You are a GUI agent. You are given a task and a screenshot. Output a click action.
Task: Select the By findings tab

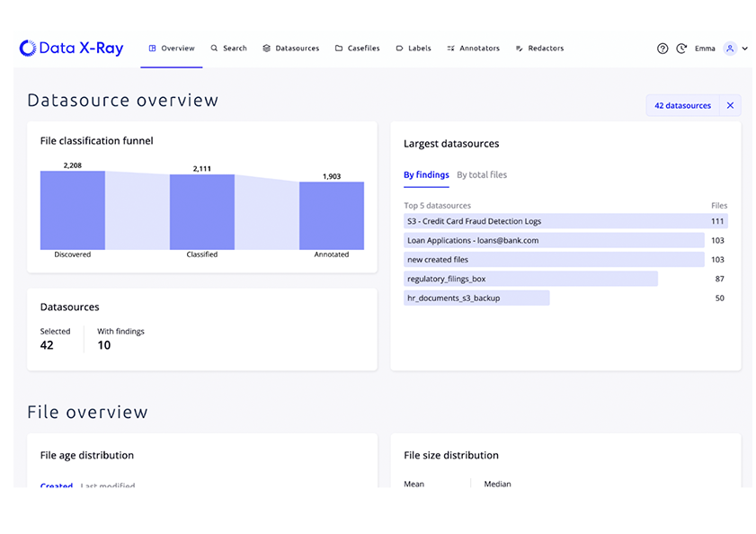pos(426,174)
